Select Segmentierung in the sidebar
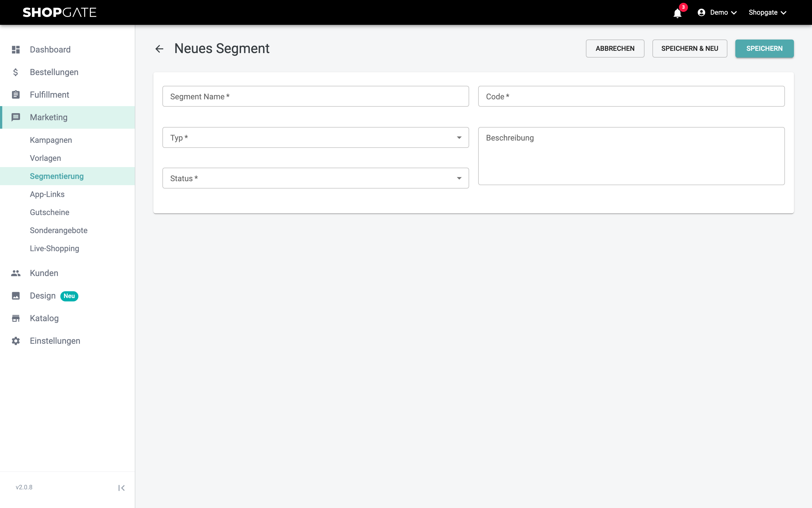812x508 pixels. (x=67, y=176)
